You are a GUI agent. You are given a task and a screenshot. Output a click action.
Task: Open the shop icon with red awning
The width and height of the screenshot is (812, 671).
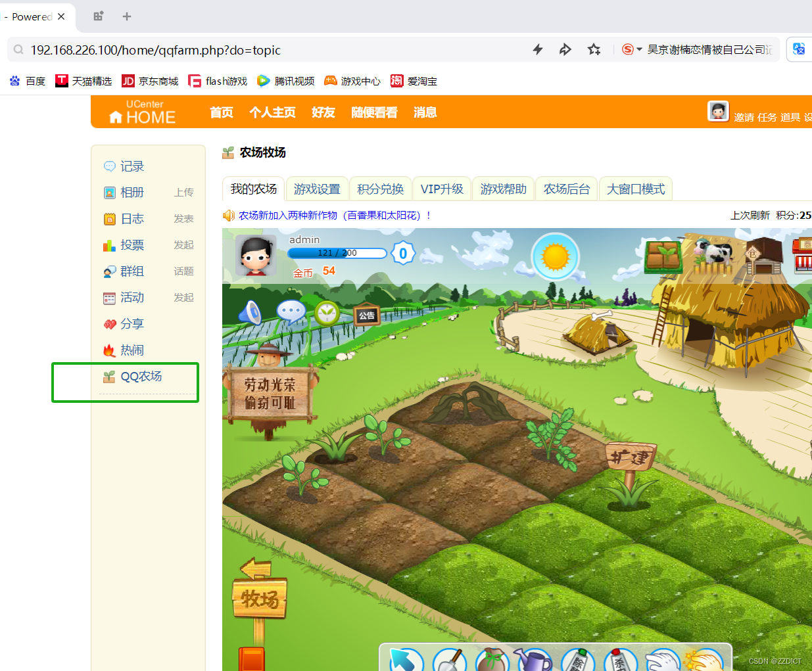pyautogui.click(x=803, y=256)
